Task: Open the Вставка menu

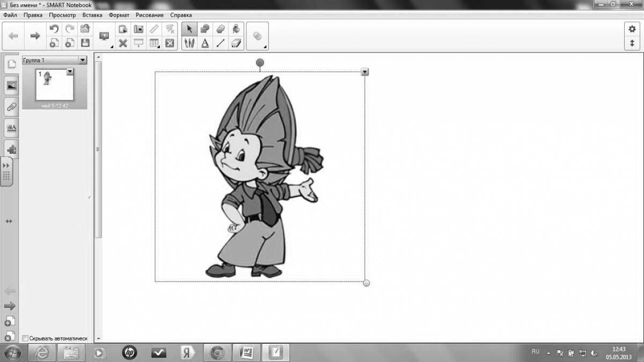Action: (92, 15)
